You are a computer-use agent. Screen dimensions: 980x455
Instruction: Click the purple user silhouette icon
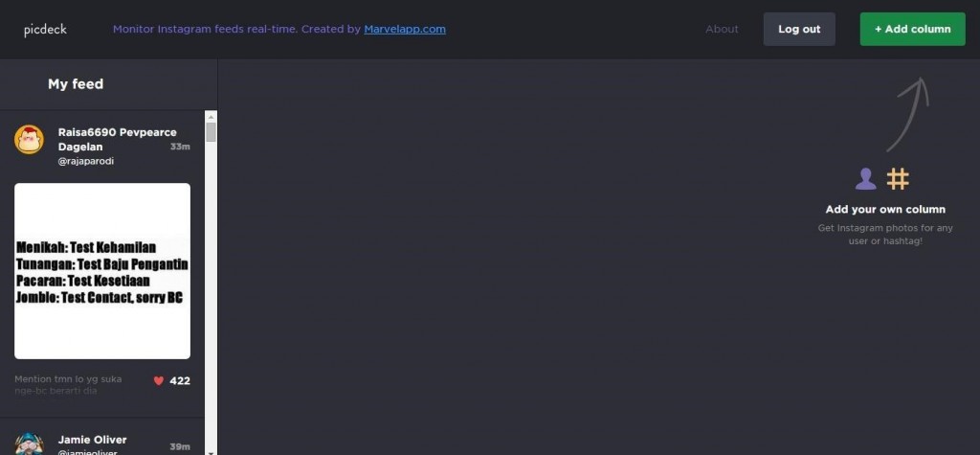(x=865, y=179)
